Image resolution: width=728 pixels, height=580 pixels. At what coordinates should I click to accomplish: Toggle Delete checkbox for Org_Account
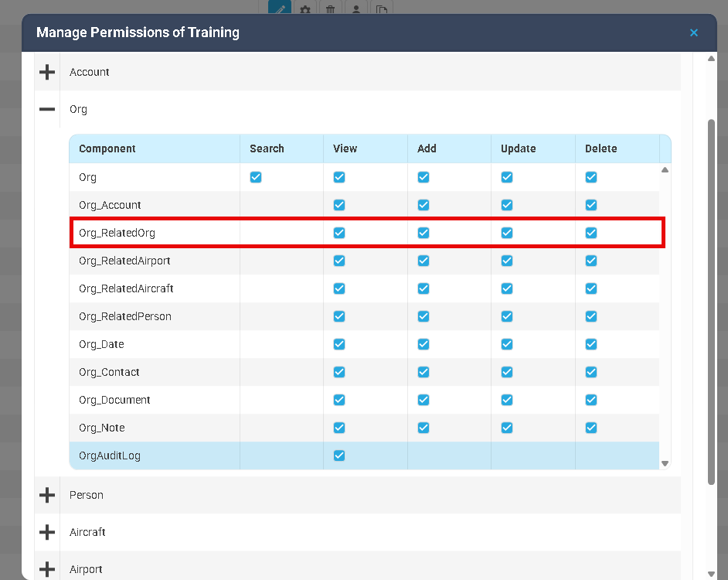(x=591, y=205)
